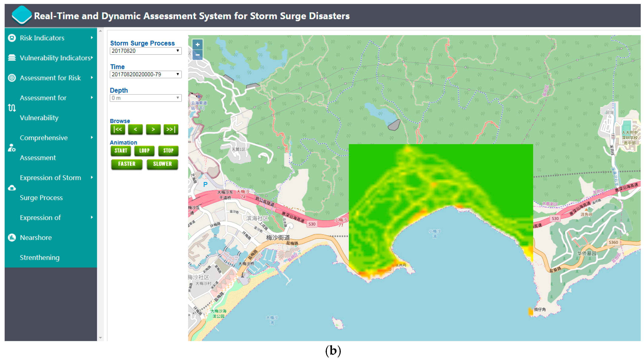Click the cloud icon beside Expression of Storm

coord(12,188)
